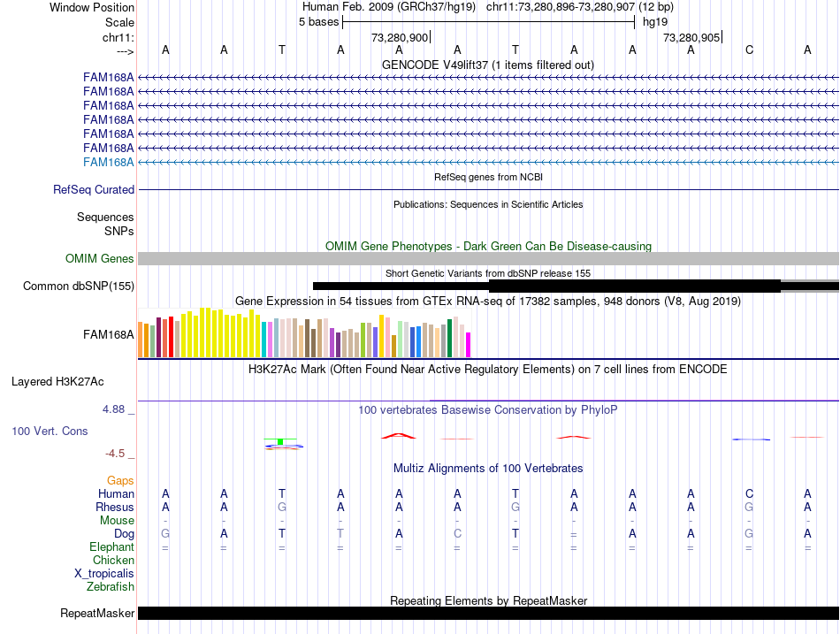Click the lime green GTEx expression bar
The width and height of the screenshot is (840, 634).
click(363, 340)
